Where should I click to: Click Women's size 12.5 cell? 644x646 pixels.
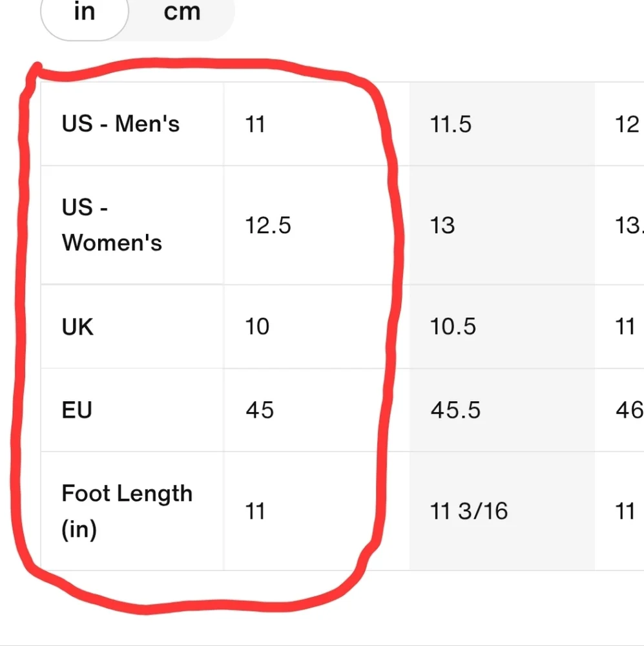tap(317, 225)
